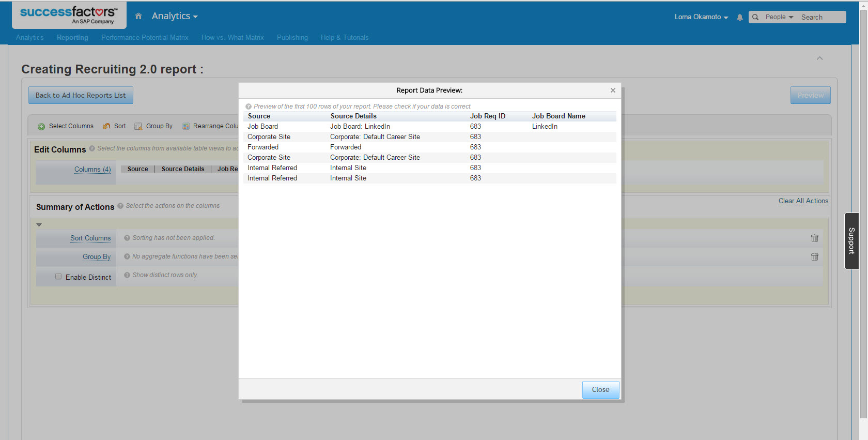
Task: Click the SuccessFactors logo
Action: [69, 14]
